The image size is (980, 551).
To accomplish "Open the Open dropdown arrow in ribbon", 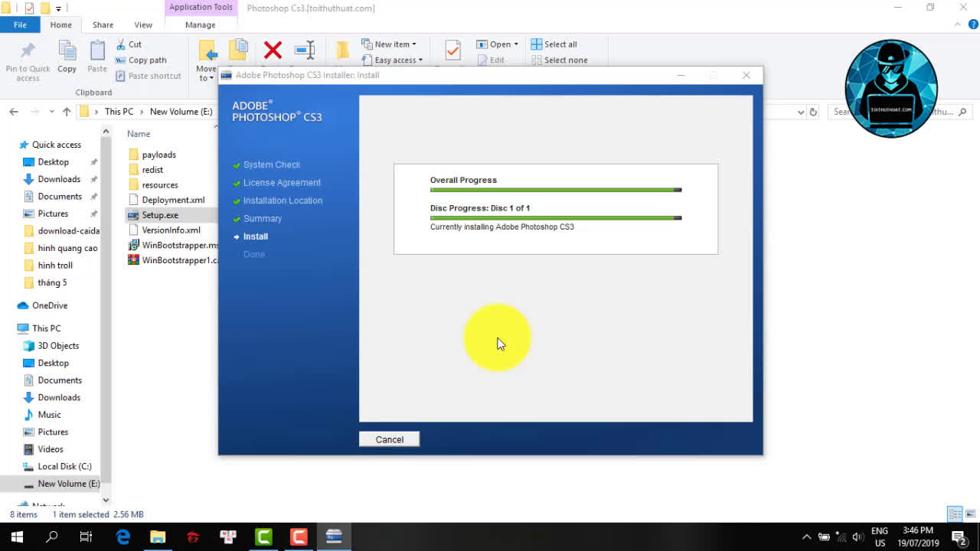I will 516,44.
